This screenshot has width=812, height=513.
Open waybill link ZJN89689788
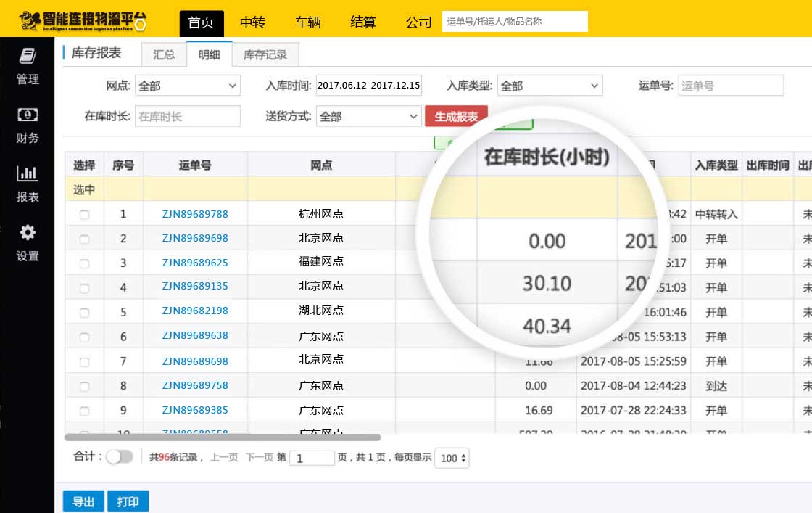pyautogui.click(x=195, y=215)
